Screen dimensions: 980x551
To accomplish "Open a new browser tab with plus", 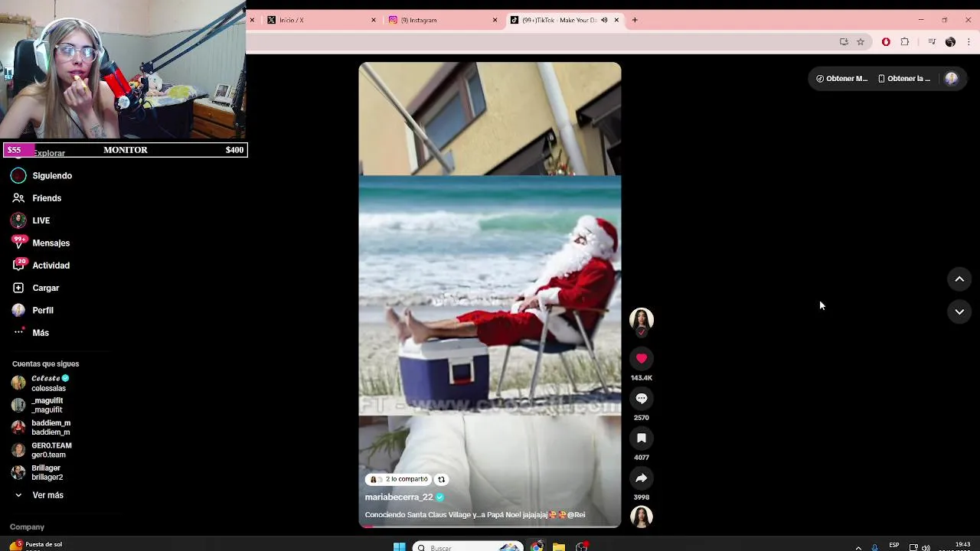I will (x=635, y=20).
